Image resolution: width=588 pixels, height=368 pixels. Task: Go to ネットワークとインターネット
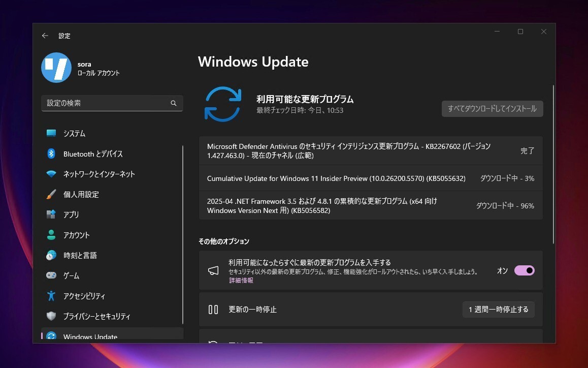pos(112,174)
